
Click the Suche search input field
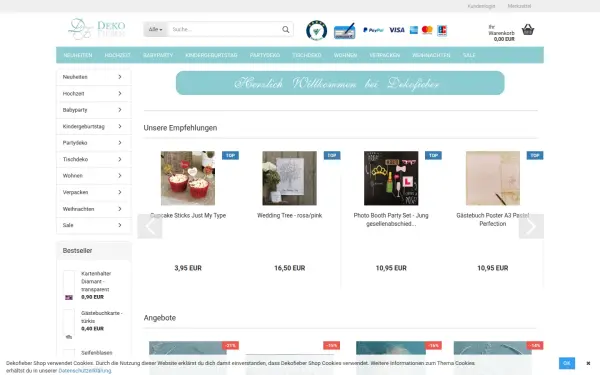point(224,29)
